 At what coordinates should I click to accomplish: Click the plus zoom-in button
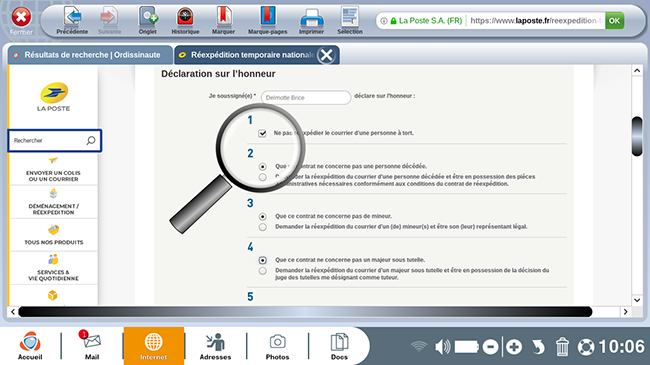(x=514, y=347)
